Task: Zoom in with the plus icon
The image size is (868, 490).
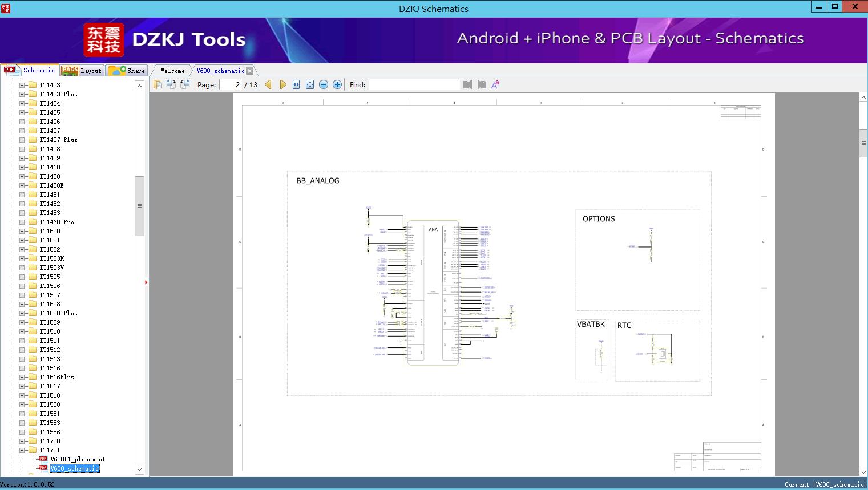Action: (x=337, y=84)
